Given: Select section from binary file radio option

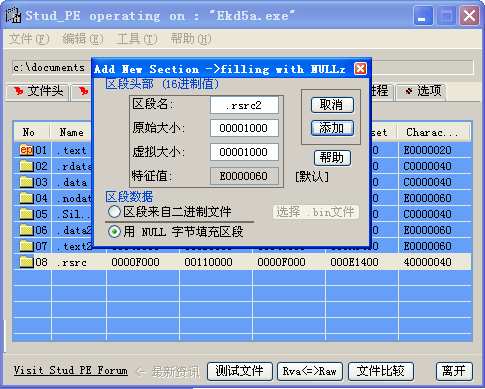Looking at the screenshot, I should click(x=114, y=212).
